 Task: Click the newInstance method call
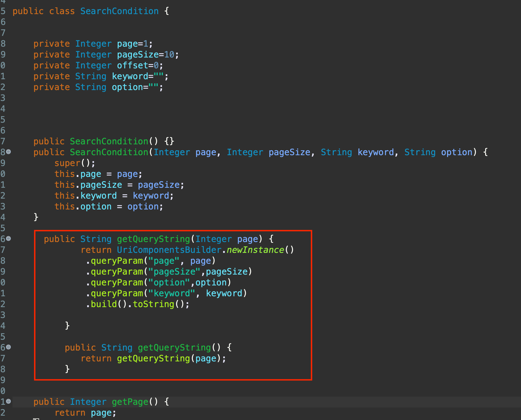[255, 250]
